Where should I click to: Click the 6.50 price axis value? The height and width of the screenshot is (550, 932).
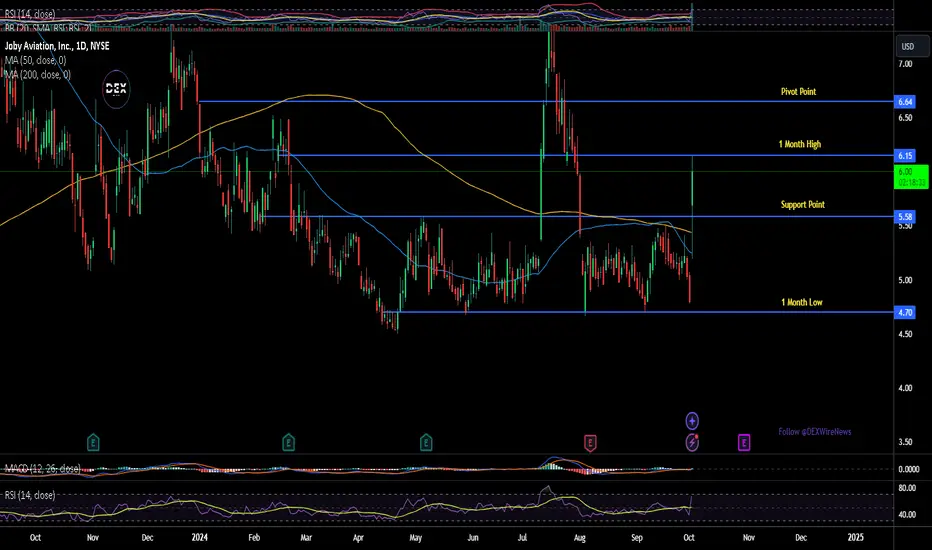coord(905,118)
